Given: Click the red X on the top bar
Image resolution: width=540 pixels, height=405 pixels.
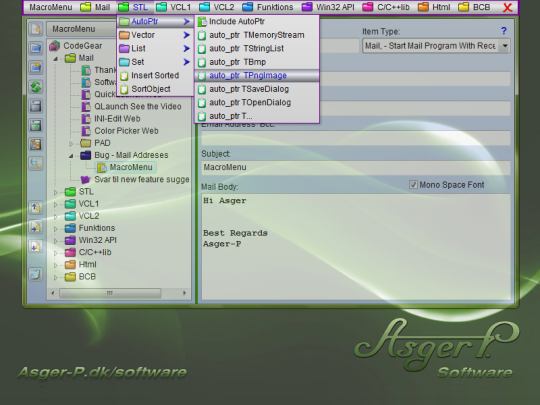Looking at the screenshot, I should [x=507, y=7].
